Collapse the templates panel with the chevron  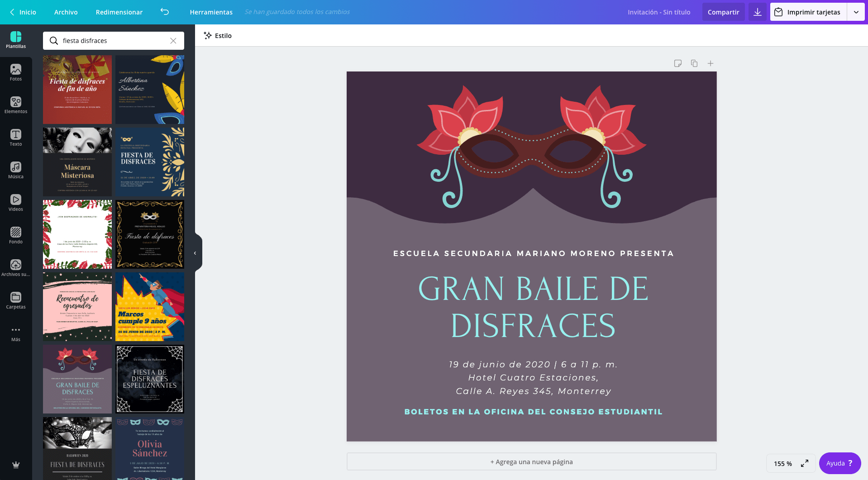(195, 252)
